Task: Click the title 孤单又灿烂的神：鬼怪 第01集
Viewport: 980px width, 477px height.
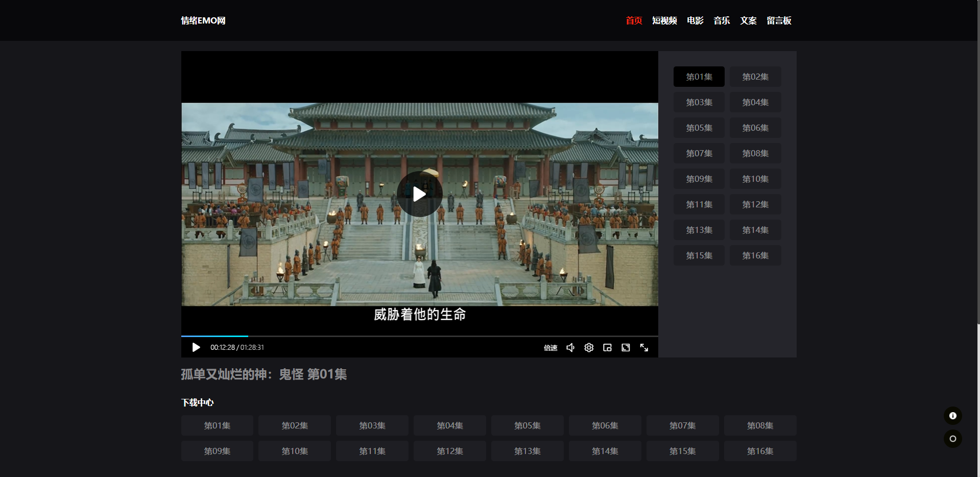Action: coord(264,374)
